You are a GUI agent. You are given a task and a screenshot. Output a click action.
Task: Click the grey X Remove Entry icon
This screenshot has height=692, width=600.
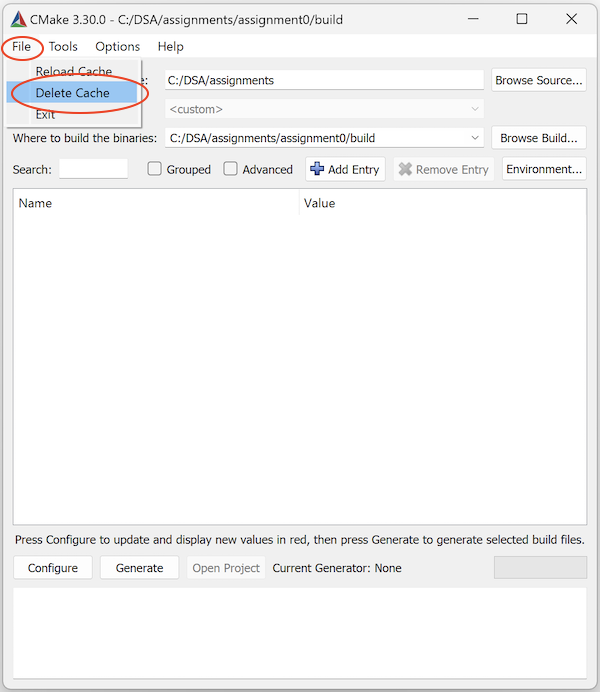click(405, 169)
